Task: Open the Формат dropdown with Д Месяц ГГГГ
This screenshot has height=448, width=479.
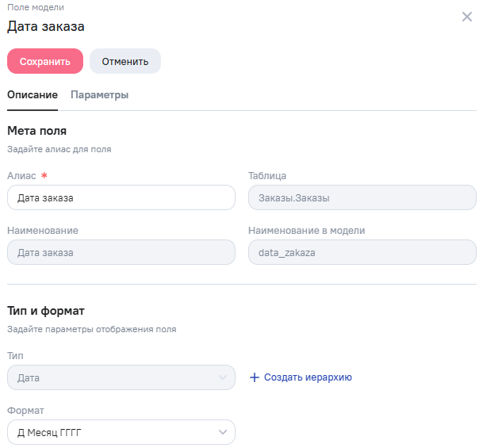Action: coord(111,432)
